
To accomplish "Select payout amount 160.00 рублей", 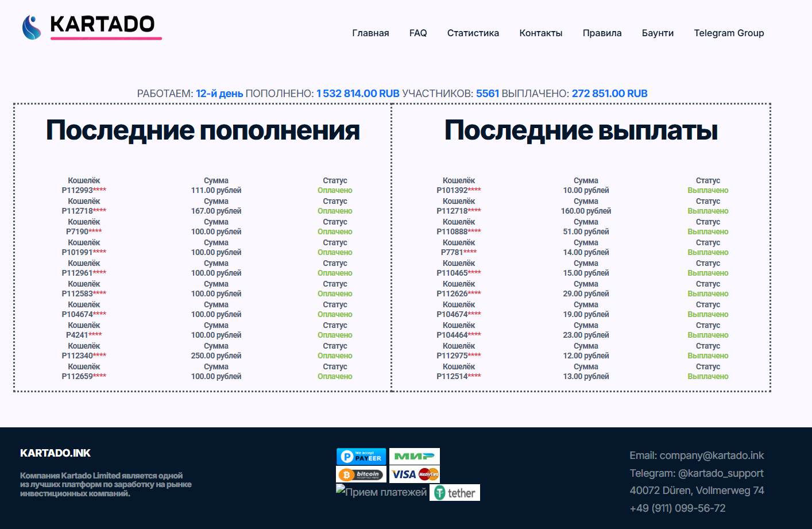I will tap(586, 211).
